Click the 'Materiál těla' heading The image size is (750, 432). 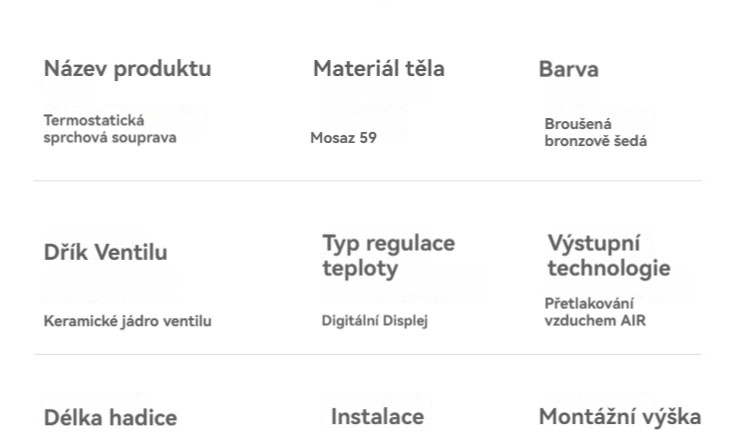coord(378,69)
